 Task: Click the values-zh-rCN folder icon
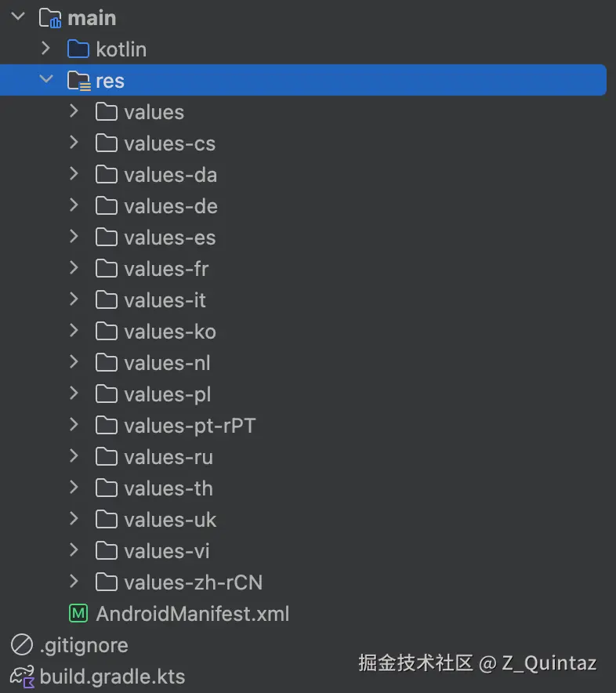tap(107, 582)
